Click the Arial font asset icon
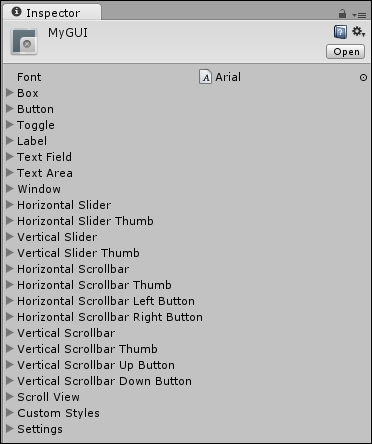Screen dimensions: 372x444 (x=205, y=77)
